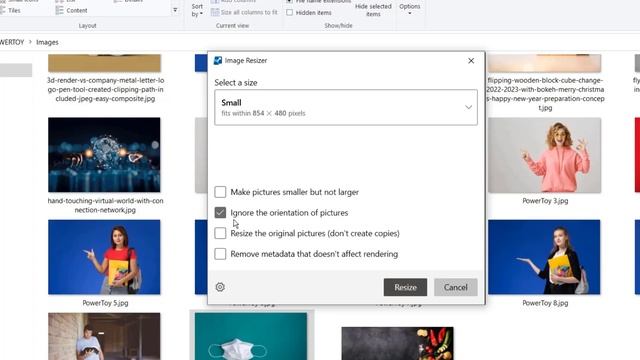
Task: Click the 'PowerToy 8.jpg' file name
Action: 545,303
